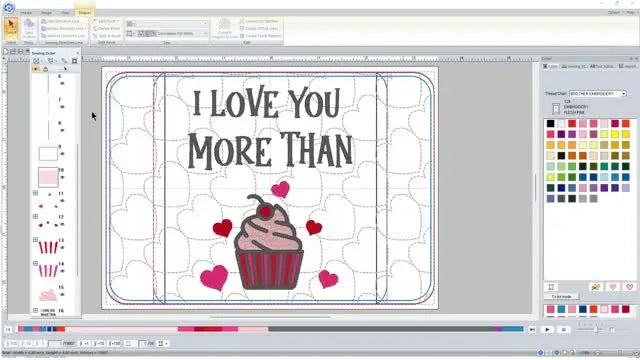Click the stitch number input field
640x360 pixels.
55,344
